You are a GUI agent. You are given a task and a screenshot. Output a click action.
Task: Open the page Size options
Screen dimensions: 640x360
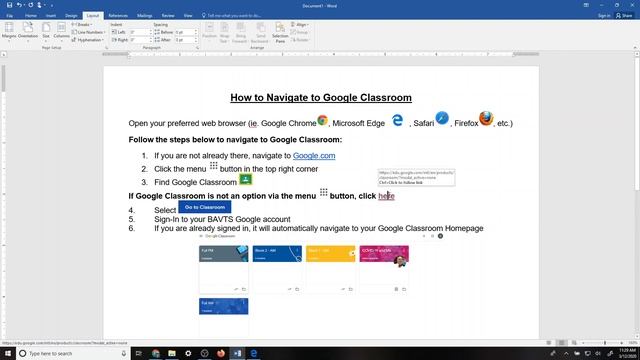point(46,31)
